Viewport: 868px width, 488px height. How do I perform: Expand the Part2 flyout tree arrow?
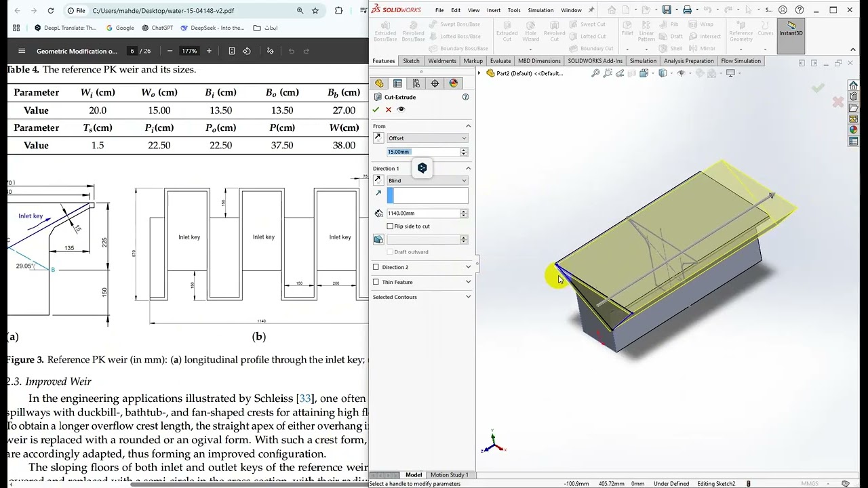[479, 73]
